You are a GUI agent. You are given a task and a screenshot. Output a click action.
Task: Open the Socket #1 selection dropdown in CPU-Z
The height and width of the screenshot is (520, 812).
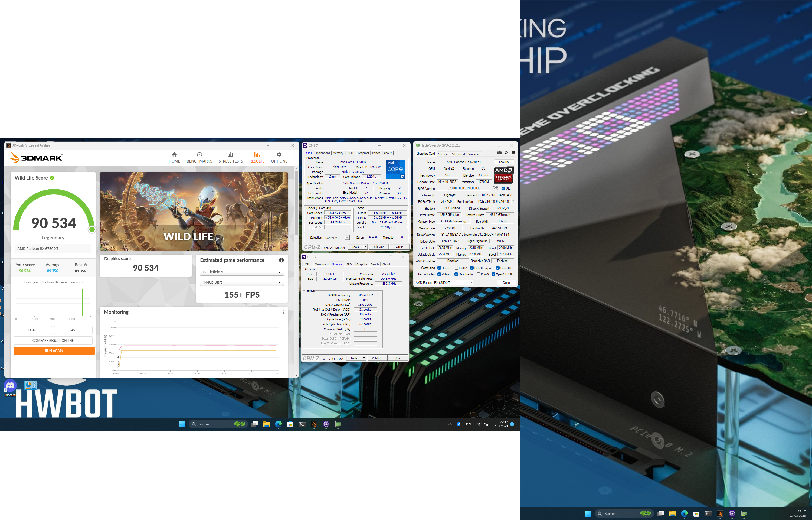[x=337, y=238]
